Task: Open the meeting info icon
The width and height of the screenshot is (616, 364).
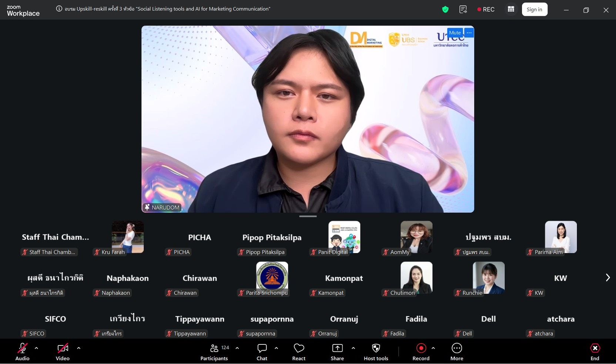Action: coord(59,9)
